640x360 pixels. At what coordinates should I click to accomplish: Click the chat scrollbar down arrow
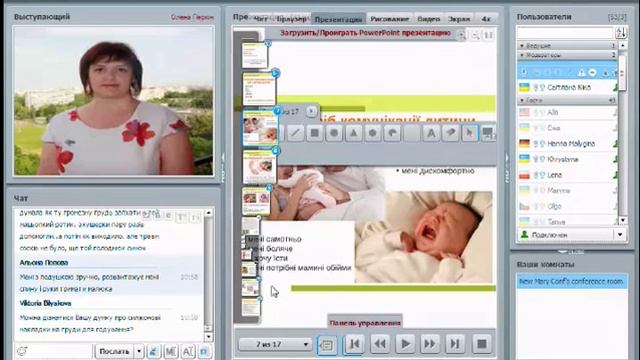[208, 337]
